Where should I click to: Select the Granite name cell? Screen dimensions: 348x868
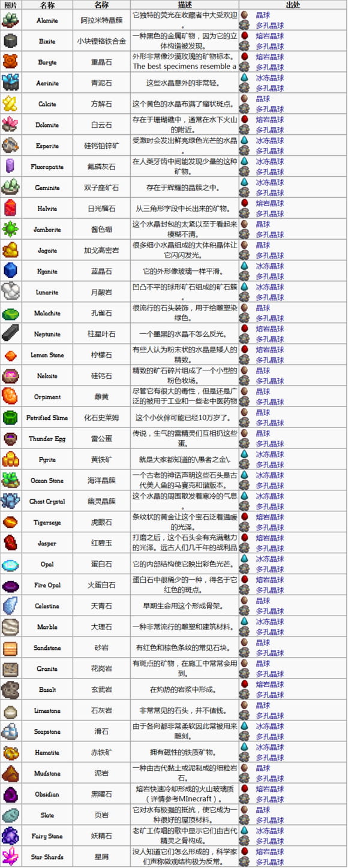pyautogui.click(x=47, y=668)
